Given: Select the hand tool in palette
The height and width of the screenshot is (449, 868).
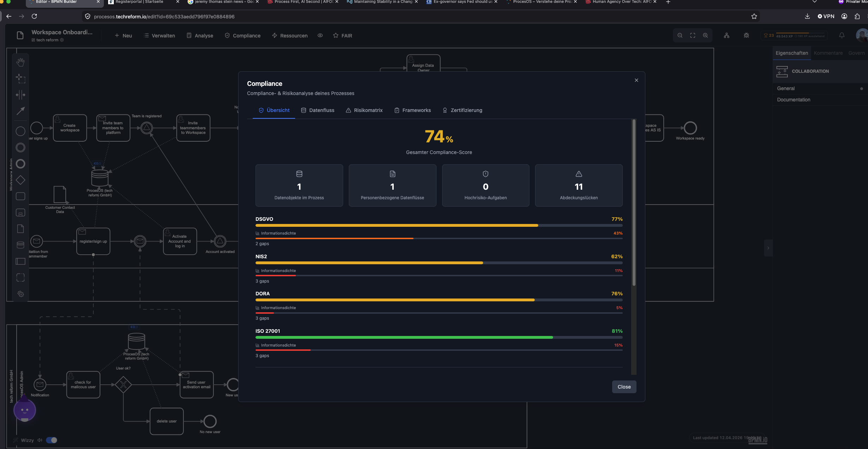Looking at the screenshot, I should 20,62.
